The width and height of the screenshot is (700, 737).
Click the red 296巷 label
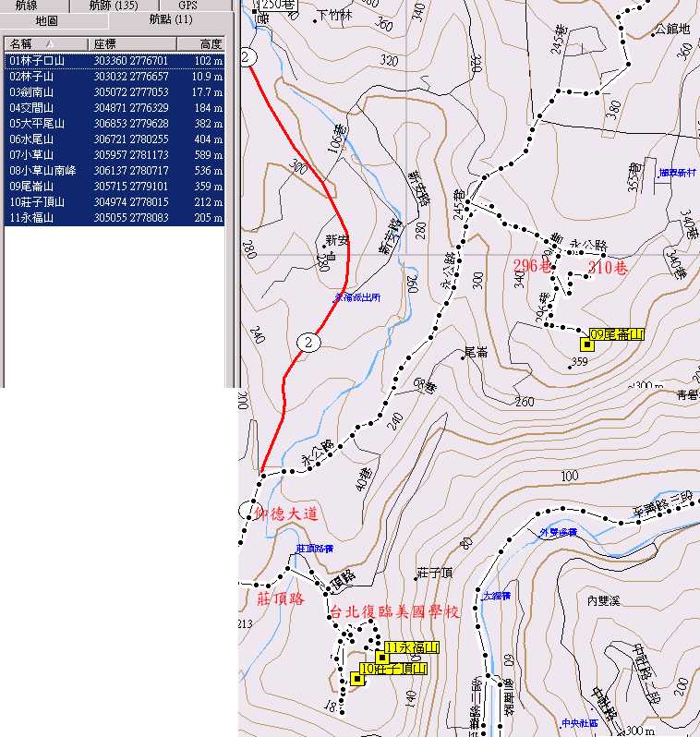pos(532,266)
